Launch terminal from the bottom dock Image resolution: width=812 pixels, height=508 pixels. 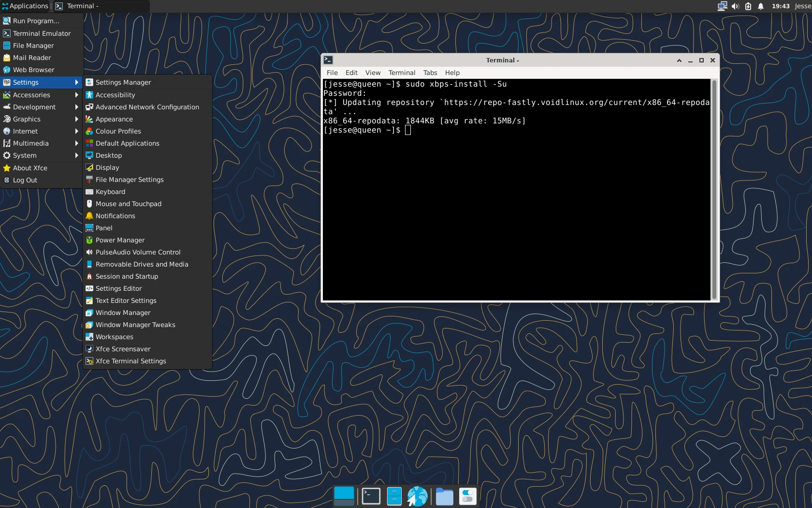pos(371,496)
